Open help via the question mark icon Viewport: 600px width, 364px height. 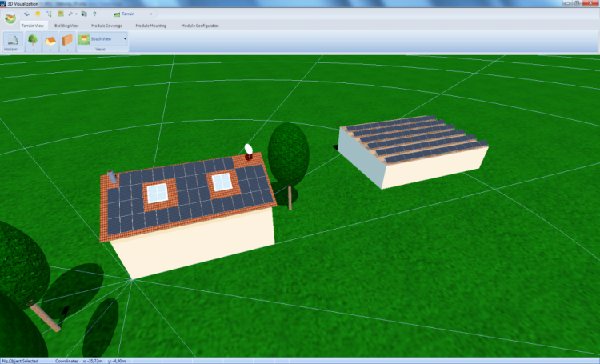tap(95, 14)
